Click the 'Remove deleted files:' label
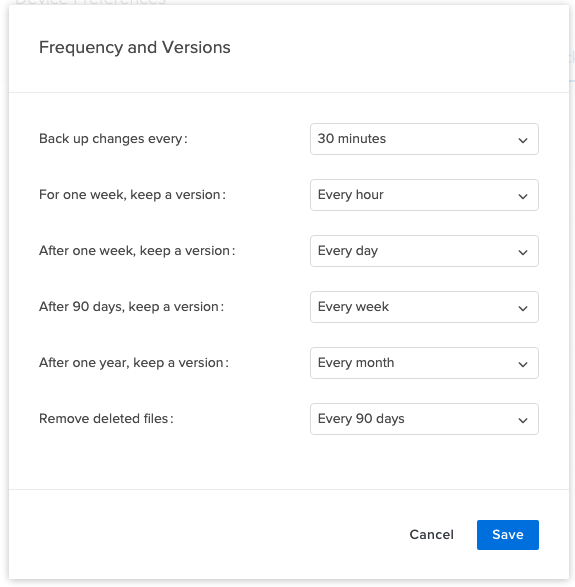 tap(106, 419)
